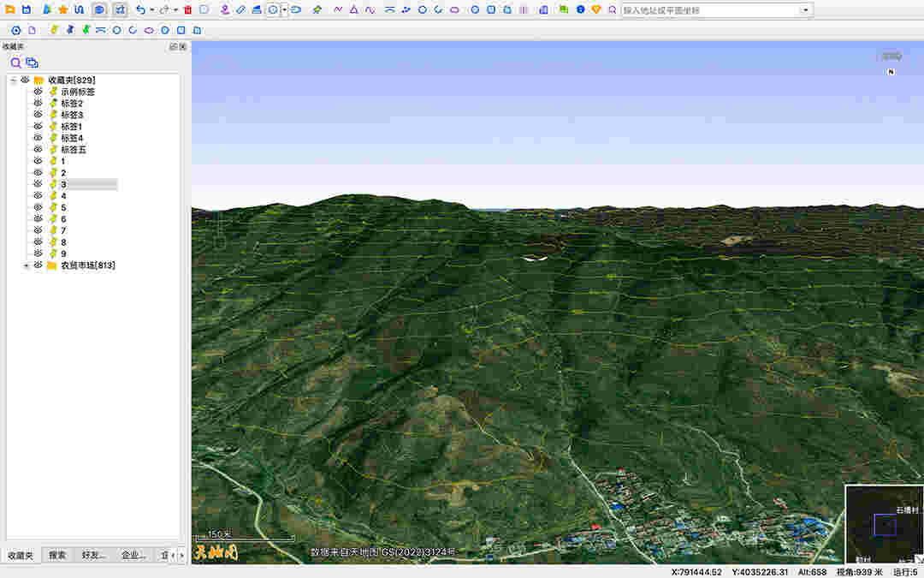
Task: Click the orange diamond VIP icon
Action: tap(596, 9)
